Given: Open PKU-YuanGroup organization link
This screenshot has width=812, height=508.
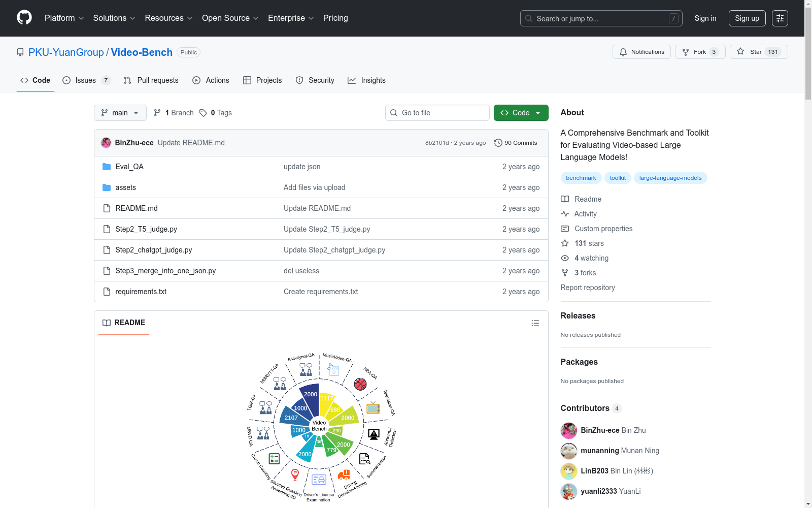Looking at the screenshot, I should click(x=66, y=52).
